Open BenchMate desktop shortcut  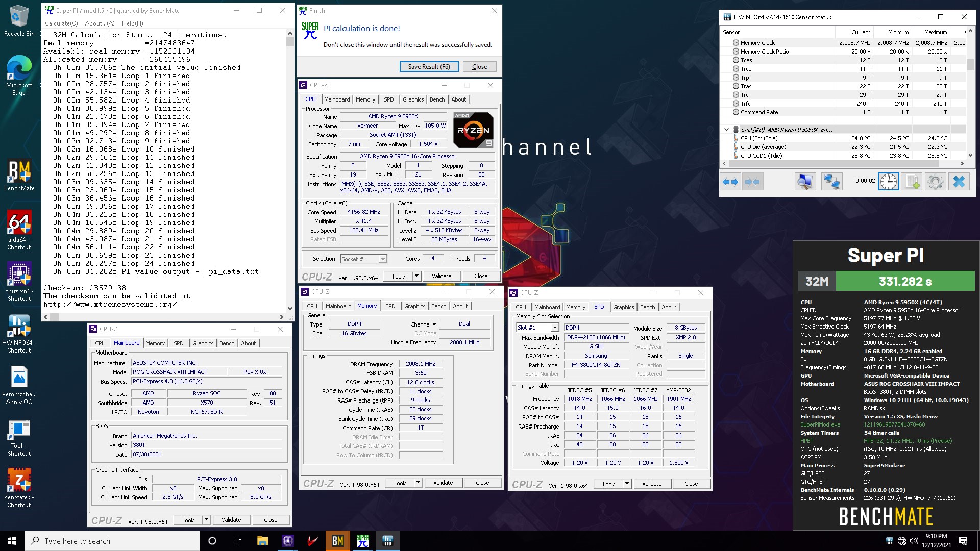(19, 176)
